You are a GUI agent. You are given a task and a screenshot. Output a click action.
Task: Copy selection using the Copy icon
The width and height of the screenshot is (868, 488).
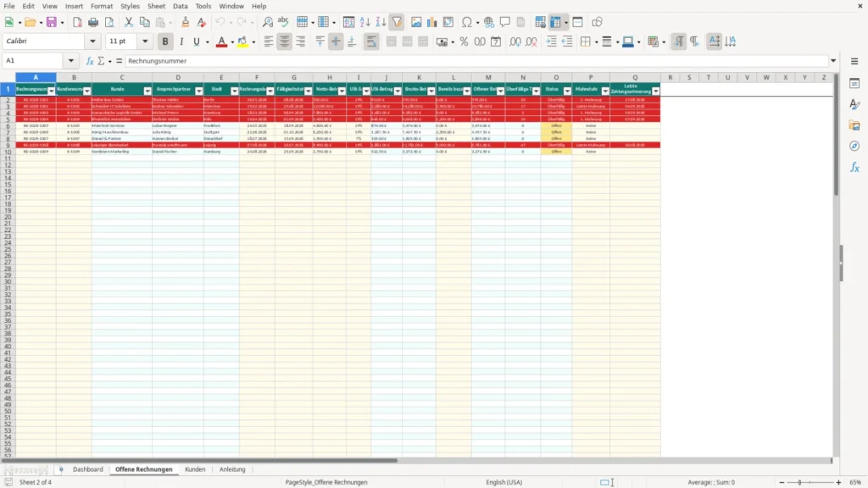144,22
